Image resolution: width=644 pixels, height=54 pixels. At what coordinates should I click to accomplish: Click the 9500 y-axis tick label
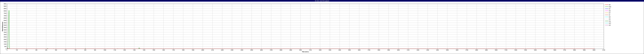pyautogui.click(x=5, y=4)
